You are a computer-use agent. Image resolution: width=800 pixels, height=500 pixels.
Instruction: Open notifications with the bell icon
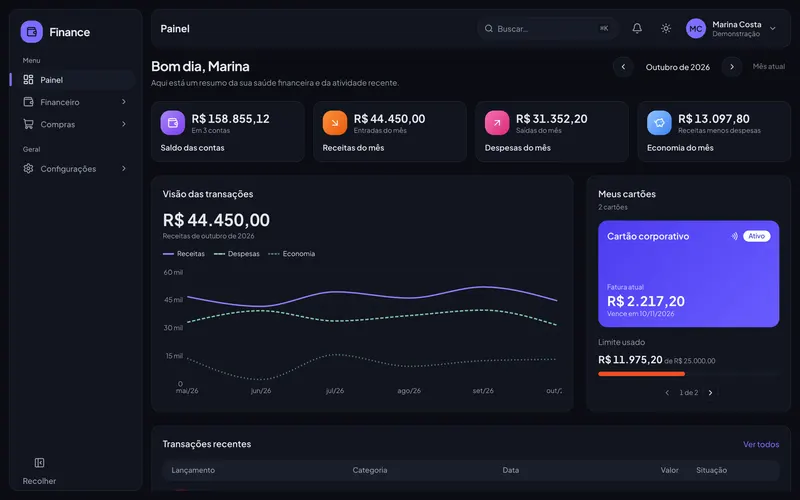(x=637, y=29)
